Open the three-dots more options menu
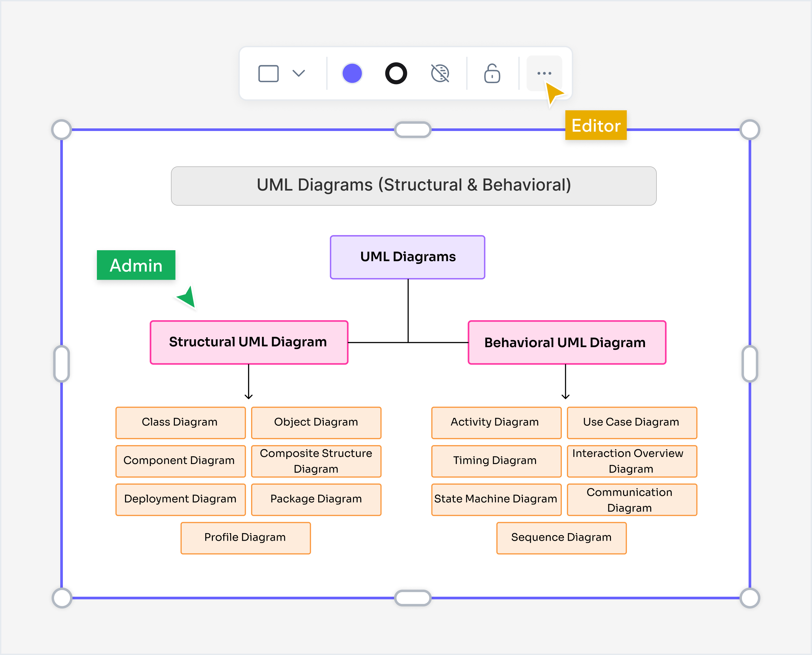Screen dimensions: 812x655 coord(544,73)
